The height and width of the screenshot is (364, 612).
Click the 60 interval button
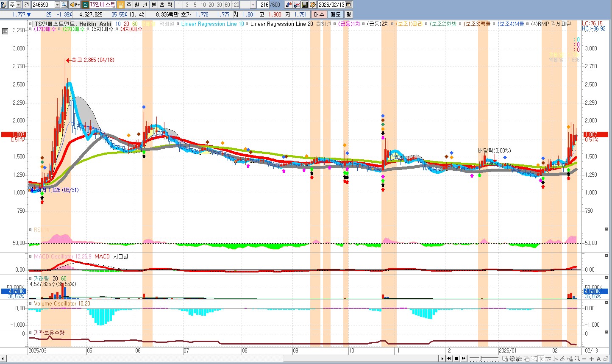tap(227, 5)
